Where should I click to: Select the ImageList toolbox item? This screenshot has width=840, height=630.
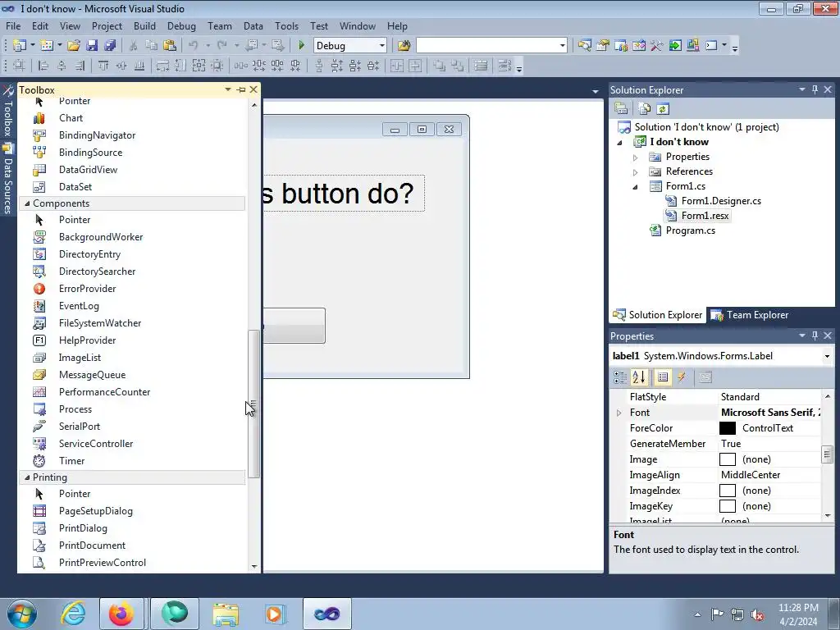pos(80,358)
